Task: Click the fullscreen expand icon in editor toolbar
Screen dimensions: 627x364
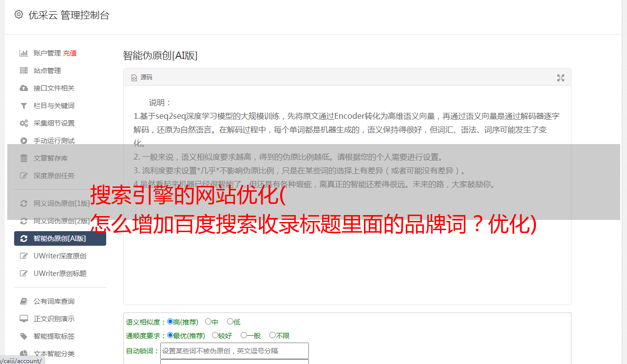Action: [561, 78]
